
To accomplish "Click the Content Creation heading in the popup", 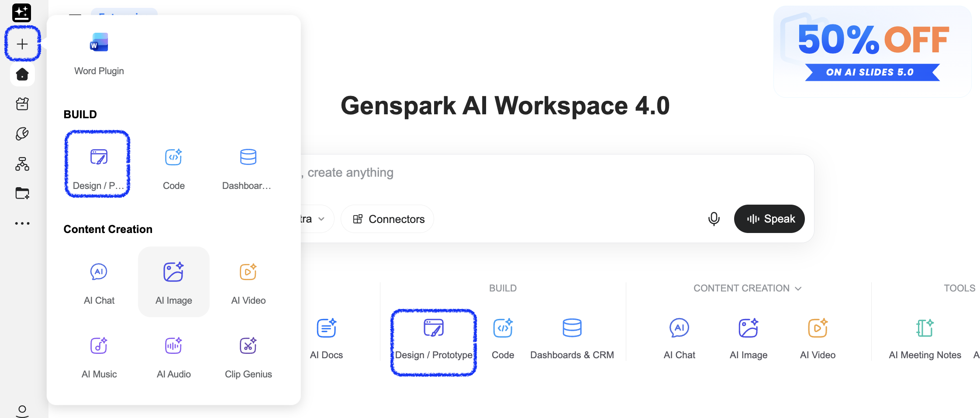I will [108, 229].
